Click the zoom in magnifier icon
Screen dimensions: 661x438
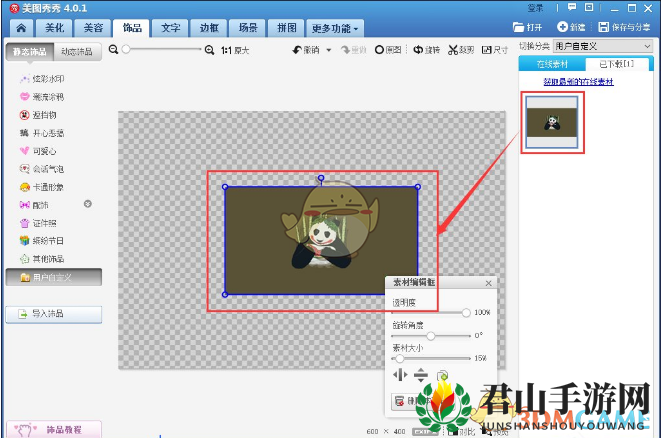(210, 50)
